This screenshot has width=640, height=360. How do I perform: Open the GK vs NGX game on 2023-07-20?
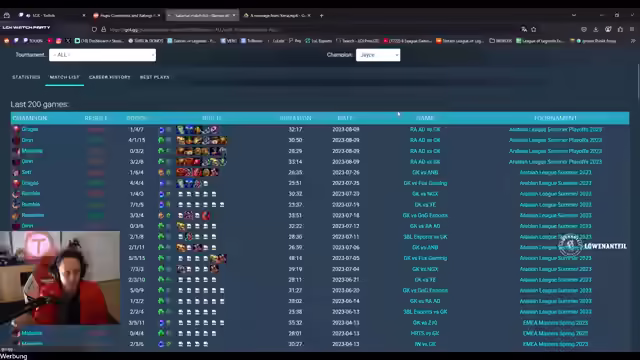[425, 194]
